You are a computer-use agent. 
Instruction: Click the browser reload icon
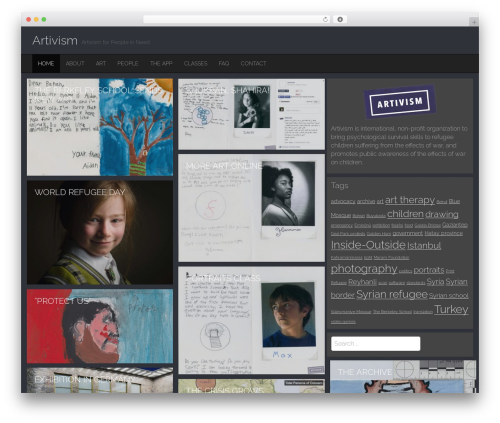pyautogui.click(x=325, y=19)
